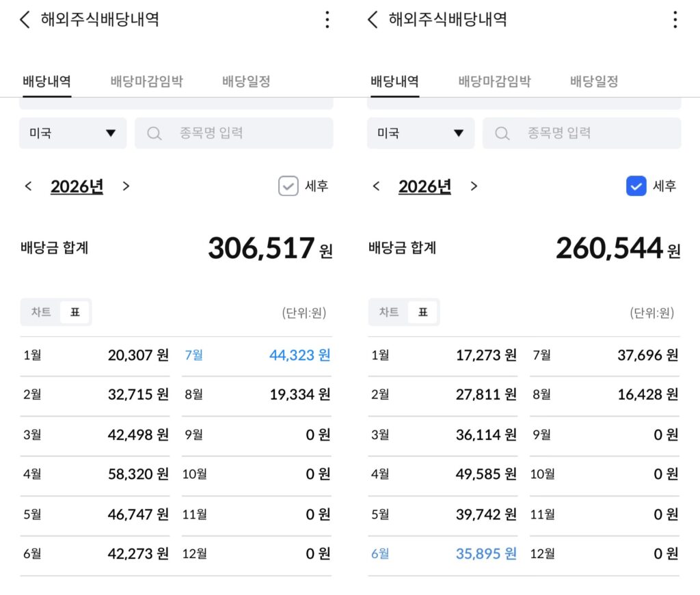Tap the back arrow in the right screen
Screen dimensions: 700x595
(x=373, y=20)
